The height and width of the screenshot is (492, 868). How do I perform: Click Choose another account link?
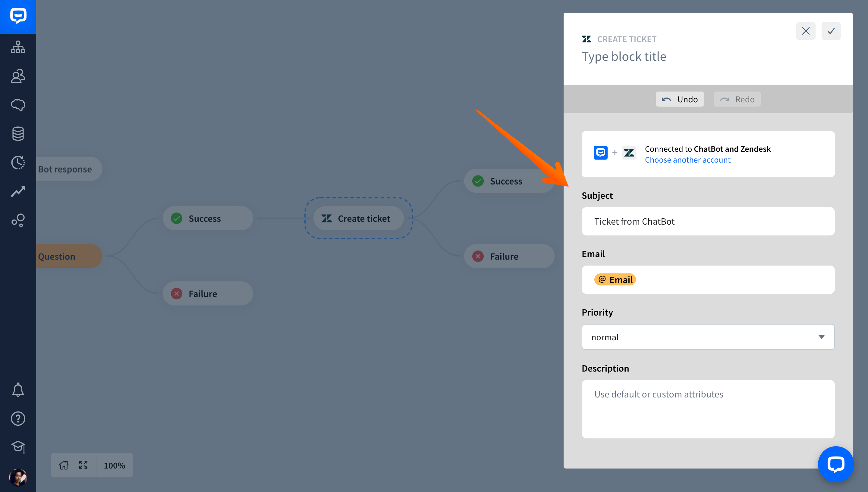coord(687,160)
